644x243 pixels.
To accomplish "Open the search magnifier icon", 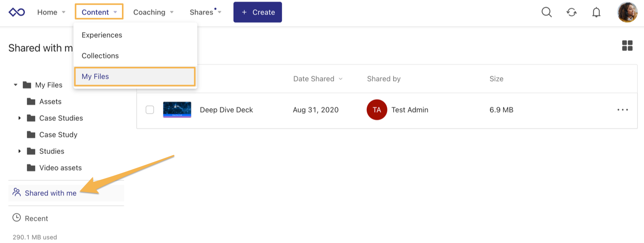I will 546,12.
